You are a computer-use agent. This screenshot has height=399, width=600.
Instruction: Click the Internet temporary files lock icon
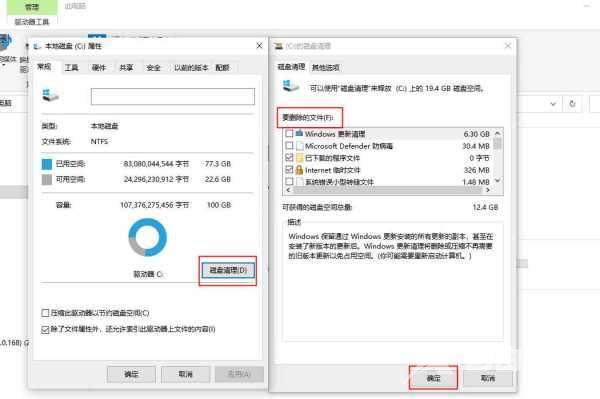click(299, 169)
